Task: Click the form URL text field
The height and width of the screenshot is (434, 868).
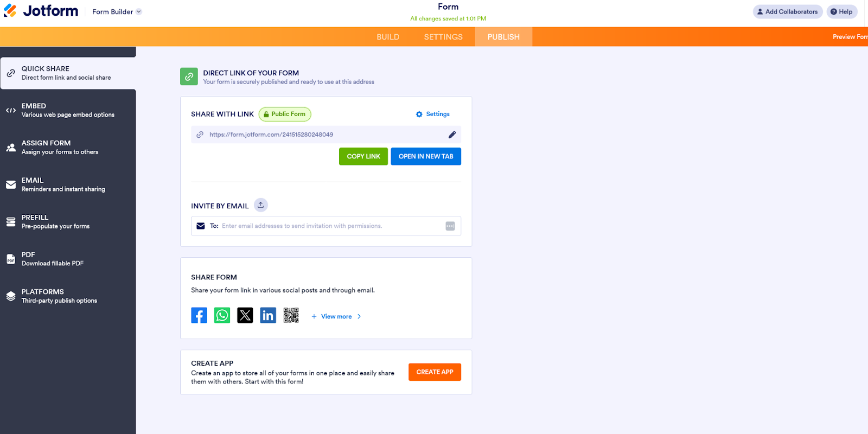Action: coord(326,135)
